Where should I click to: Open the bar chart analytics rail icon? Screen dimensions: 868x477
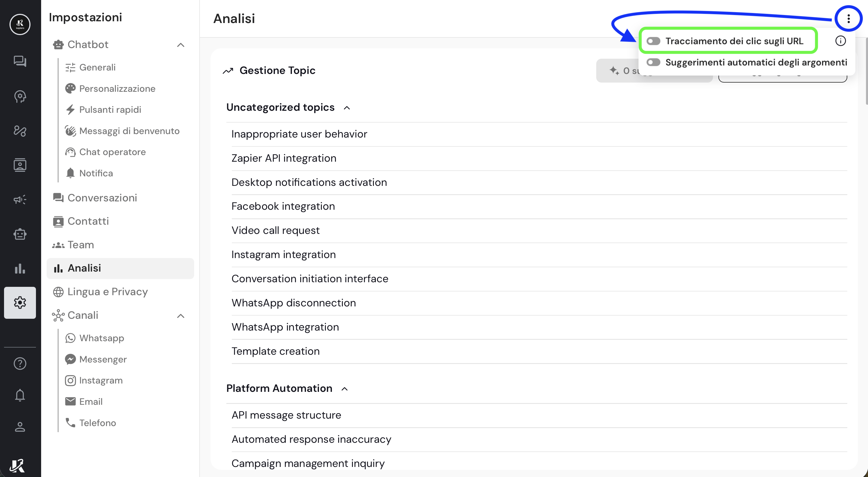click(x=20, y=269)
